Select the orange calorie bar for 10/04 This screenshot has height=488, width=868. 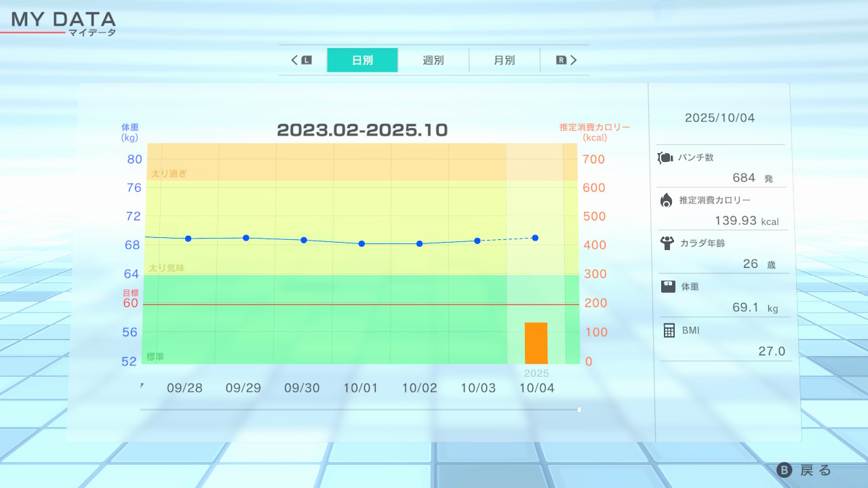click(x=536, y=343)
